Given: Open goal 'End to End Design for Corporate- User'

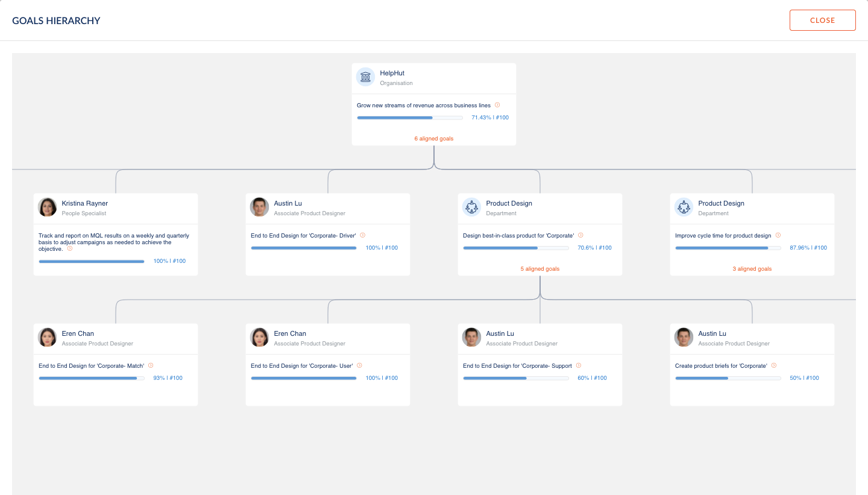Looking at the screenshot, I should [302, 366].
